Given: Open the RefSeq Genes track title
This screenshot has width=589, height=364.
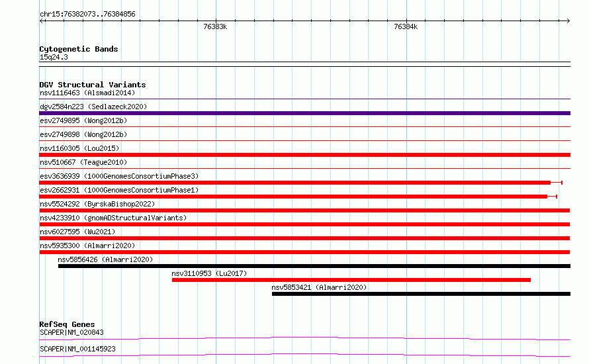Looking at the screenshot, I should point(67,324).
